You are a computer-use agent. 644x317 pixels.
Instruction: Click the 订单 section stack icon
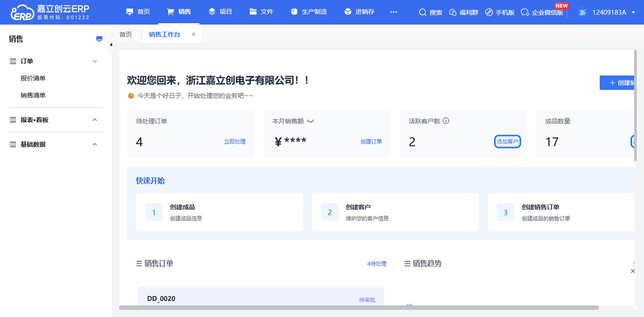tap(13, 61)
